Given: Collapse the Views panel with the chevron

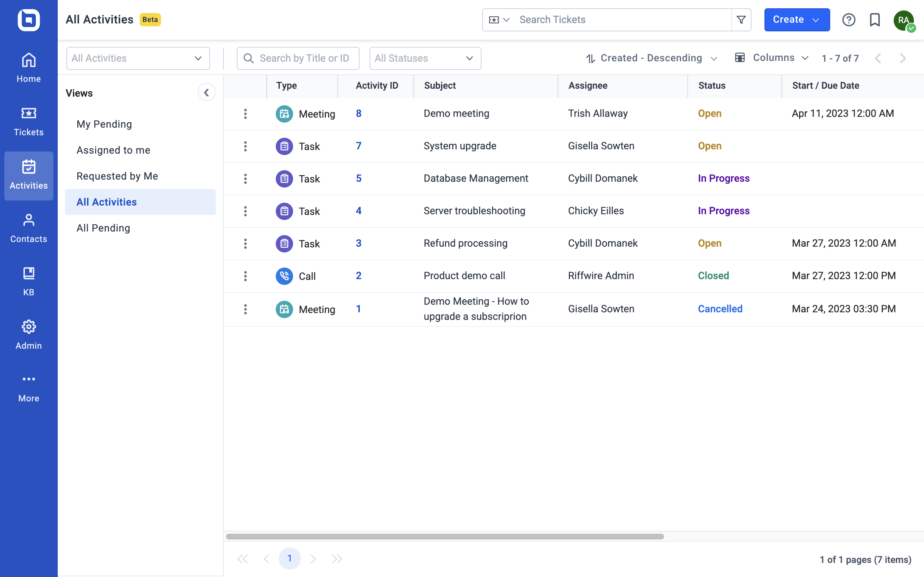Looking at the screenshot, I should click(x=206, y=92).
